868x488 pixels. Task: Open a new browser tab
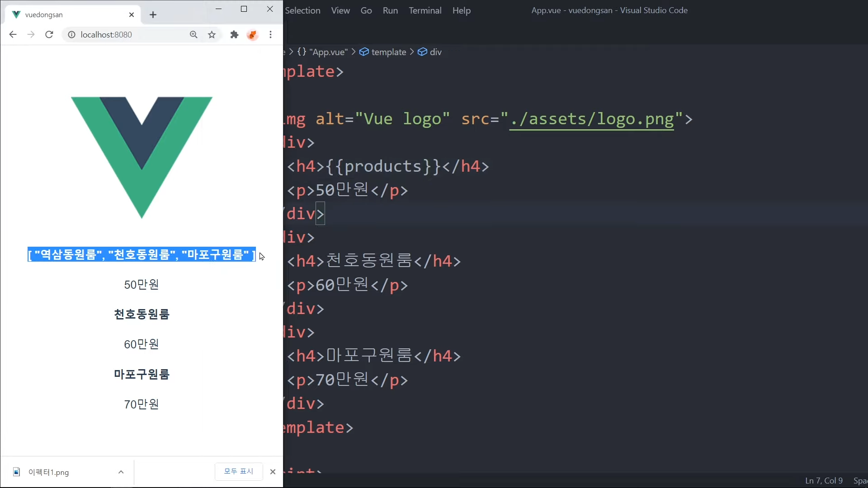(x=153, y=15)
